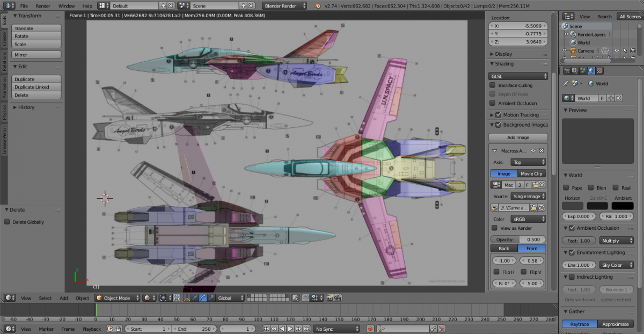This screenshot has width=644, height=334.
Task: Click OpenGL render image camera icon
Action: pyautogui.click(x=330, y=297)
